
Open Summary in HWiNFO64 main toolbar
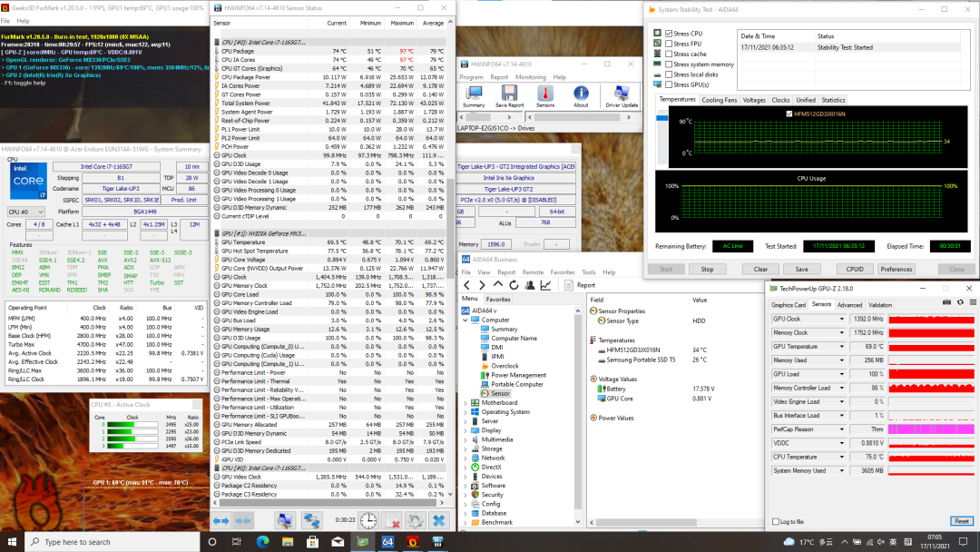474,96
